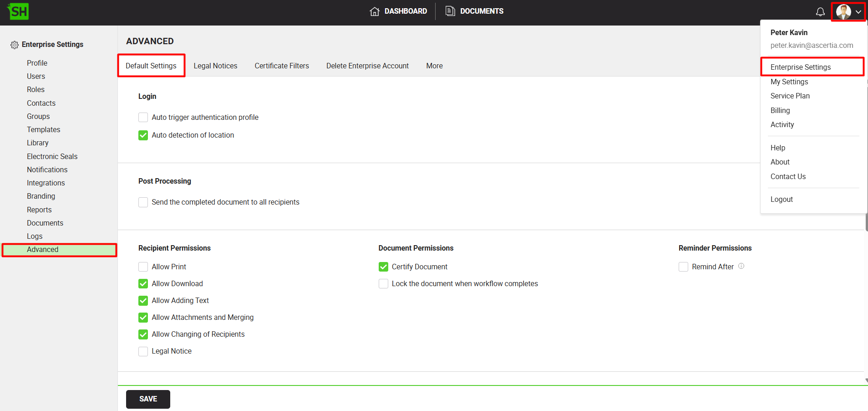868x411 pixels.
Task: Switch to the Legal Notices tab
Action: coord(215,66)
